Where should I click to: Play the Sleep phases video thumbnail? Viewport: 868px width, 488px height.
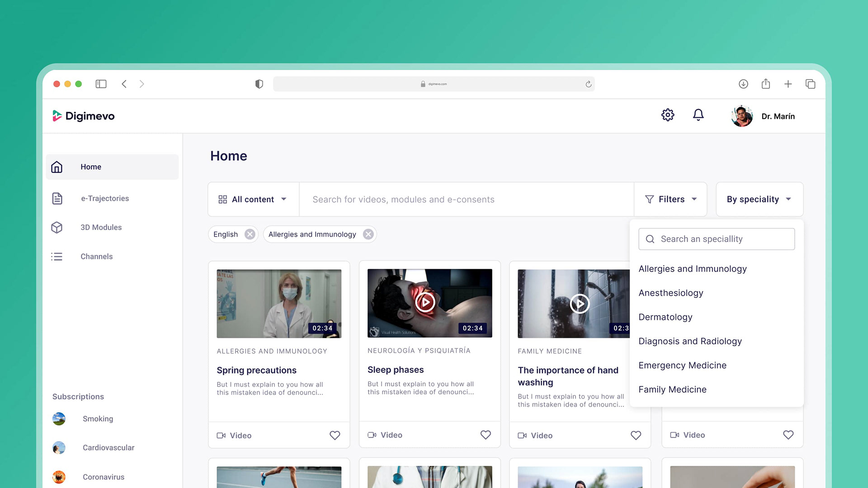click(425, 302)
